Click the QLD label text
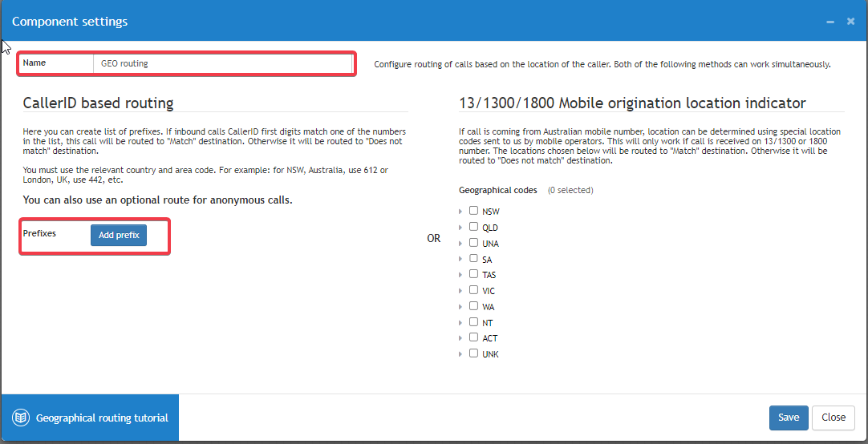The width and height of the screenshot is (868, 444). tap(490, 228)
